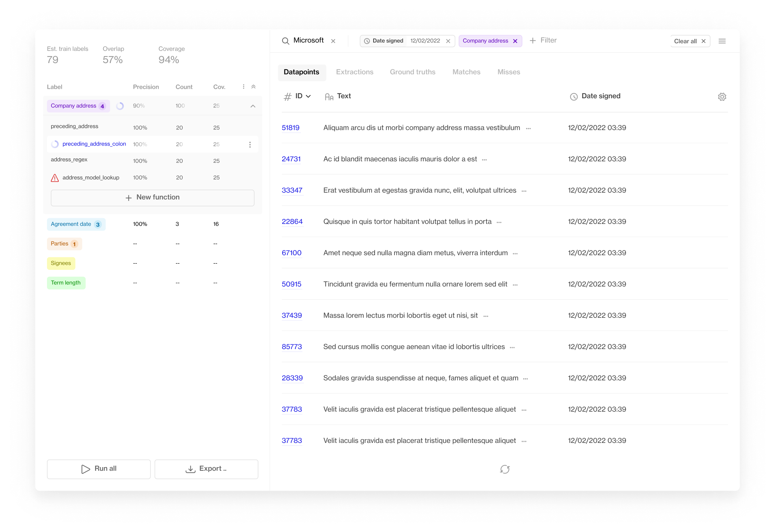Viewport: 775px width, 532px height.
Task: Collapse the Company address group
Action: pyautogui.click(x=253, y=106)
